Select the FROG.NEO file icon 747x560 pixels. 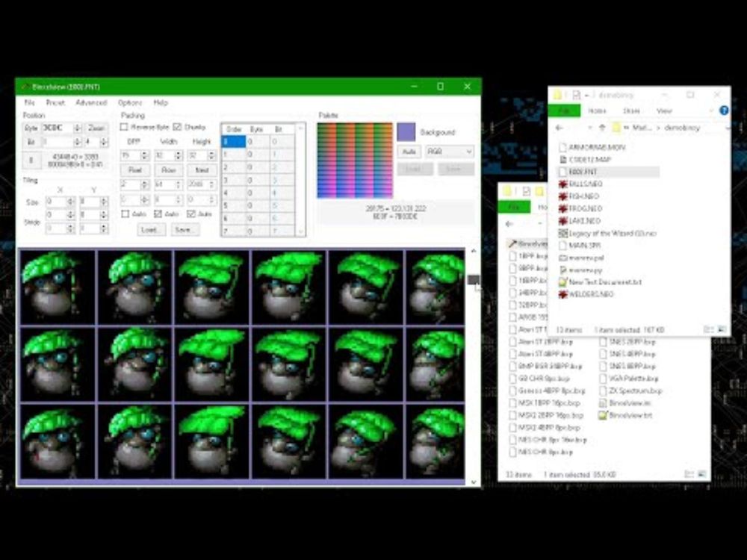pos(562,208)
